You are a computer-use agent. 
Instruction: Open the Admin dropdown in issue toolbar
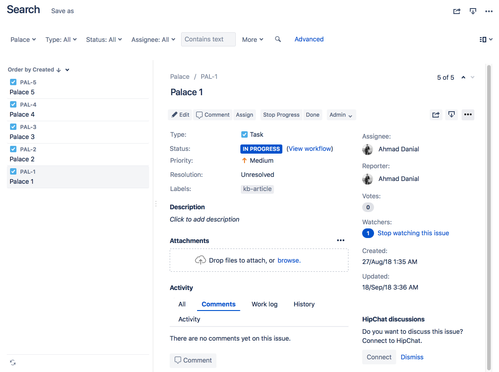341,115
